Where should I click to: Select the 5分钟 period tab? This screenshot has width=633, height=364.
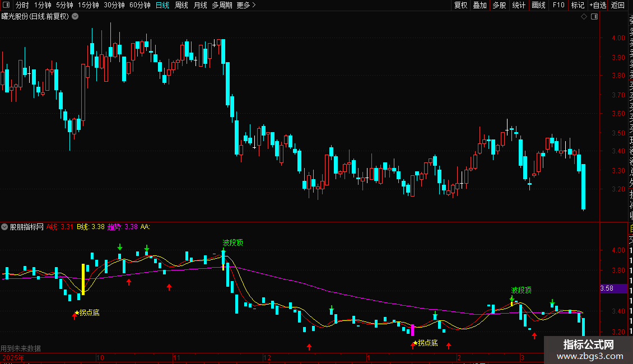(x=64, y=5)
